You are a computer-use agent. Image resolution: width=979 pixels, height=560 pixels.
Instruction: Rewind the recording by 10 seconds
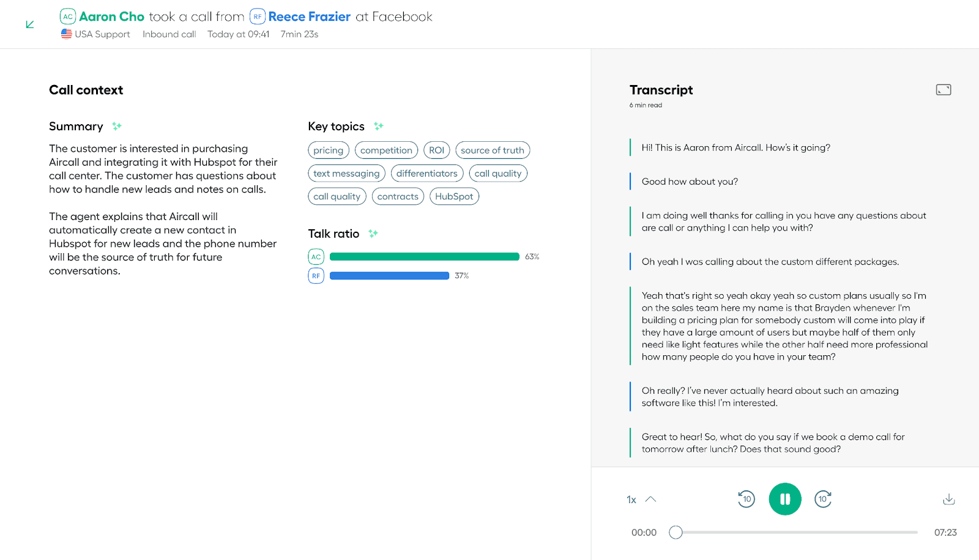(746, 499)
